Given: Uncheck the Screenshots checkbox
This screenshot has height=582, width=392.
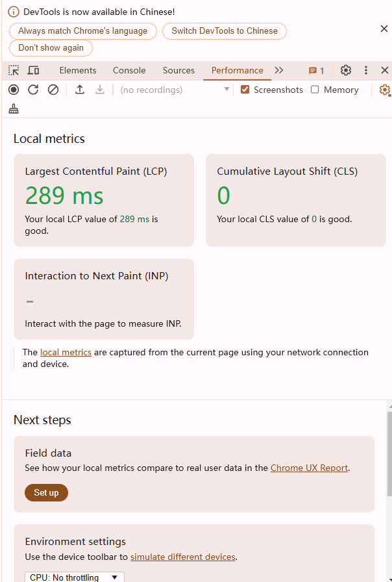Looking at the screenshot, I should [x=245, y=90].
